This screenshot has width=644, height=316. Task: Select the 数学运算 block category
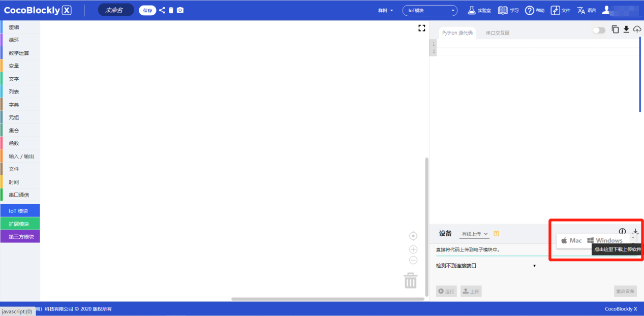point(19,53)
